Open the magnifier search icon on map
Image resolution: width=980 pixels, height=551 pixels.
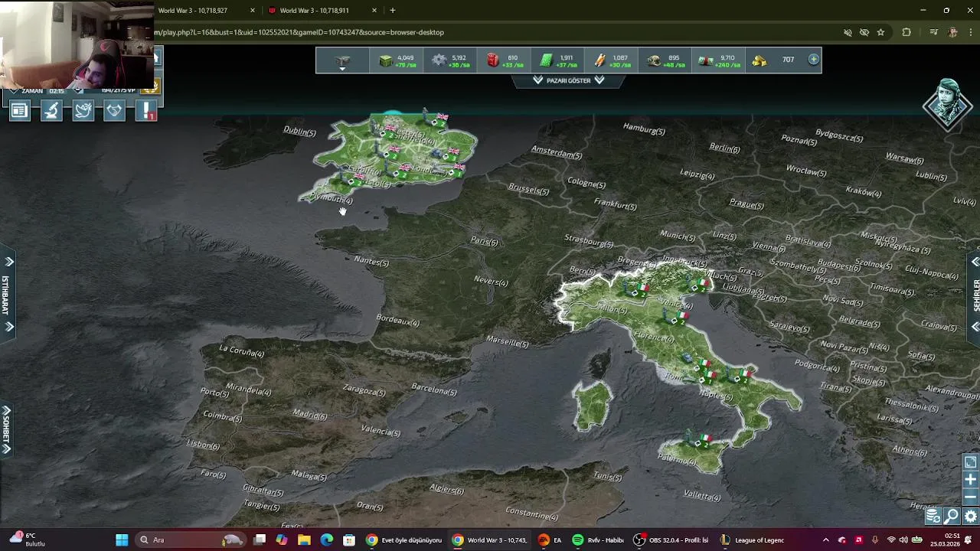pyautogui.click(x=952, y=517)
